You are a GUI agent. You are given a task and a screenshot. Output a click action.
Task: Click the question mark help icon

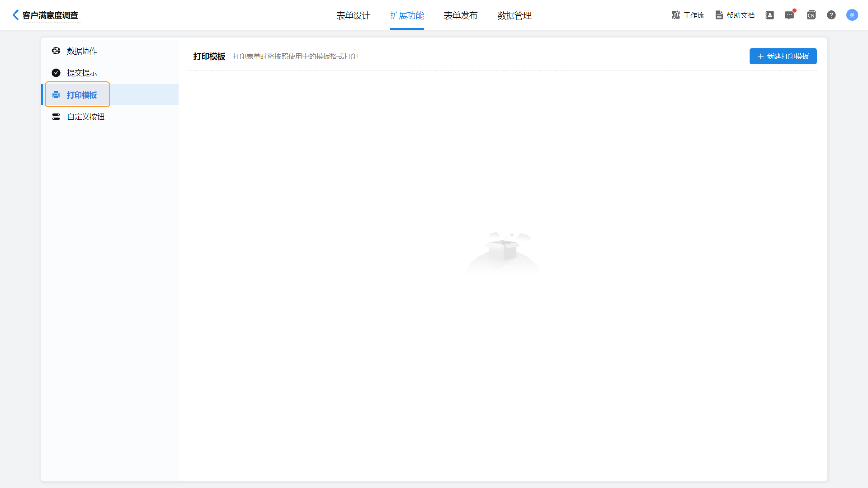pyautogui.click(x=831, y=15)
